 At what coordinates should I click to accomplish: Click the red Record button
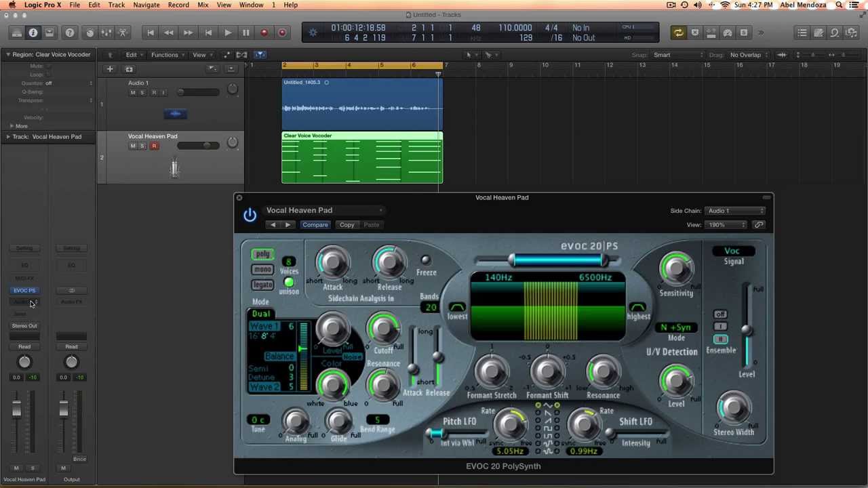(x=264, y=33)
